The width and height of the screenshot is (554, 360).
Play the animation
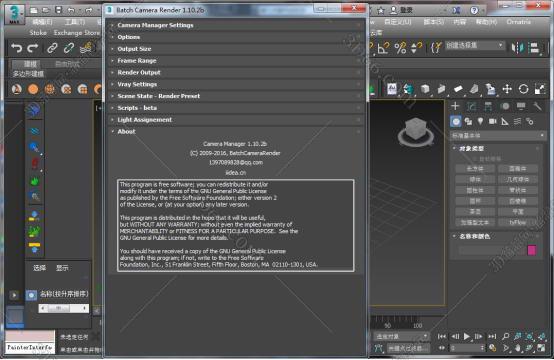coord(467,336)
